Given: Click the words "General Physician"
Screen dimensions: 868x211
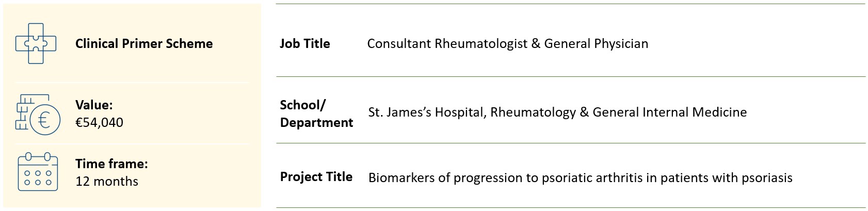Looking at the screenshot, I should click(x=596, y=44).
